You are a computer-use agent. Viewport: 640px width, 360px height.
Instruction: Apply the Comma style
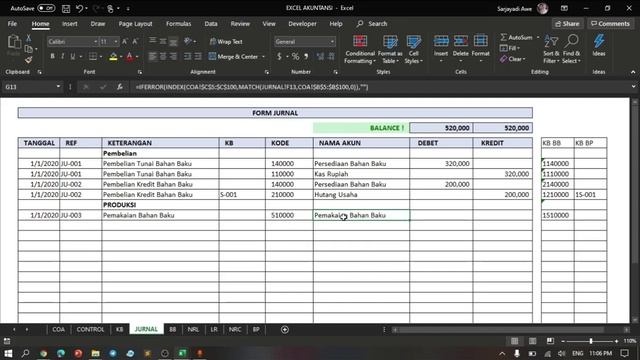306,56
